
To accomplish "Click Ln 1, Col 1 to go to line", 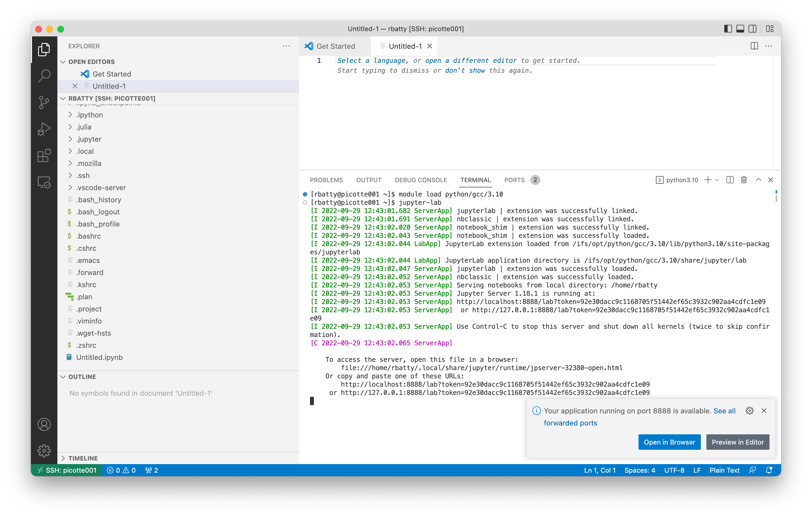I will pos(600,470).
